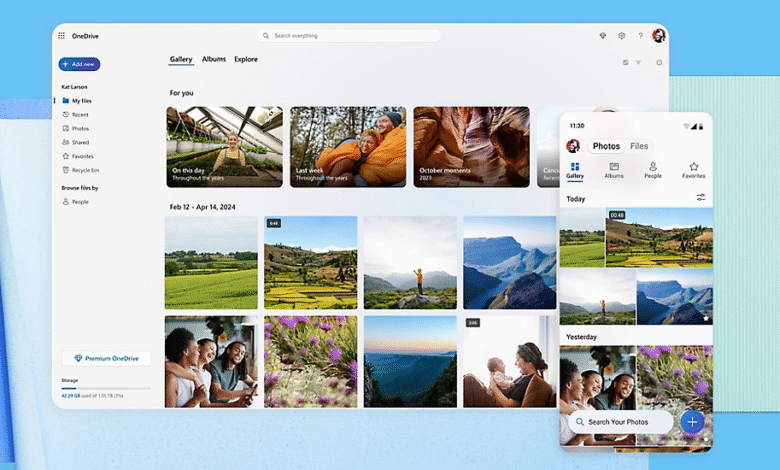Open the October moments memory card
Image resolution: width=780 pixels, height=470 pixels.
(472, 147)
